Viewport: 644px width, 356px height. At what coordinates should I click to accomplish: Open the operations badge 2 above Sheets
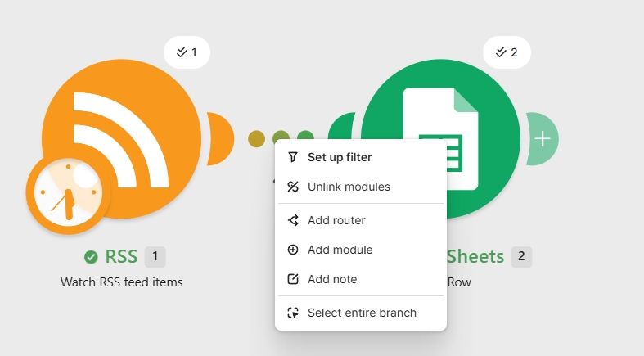coord(507,52)
